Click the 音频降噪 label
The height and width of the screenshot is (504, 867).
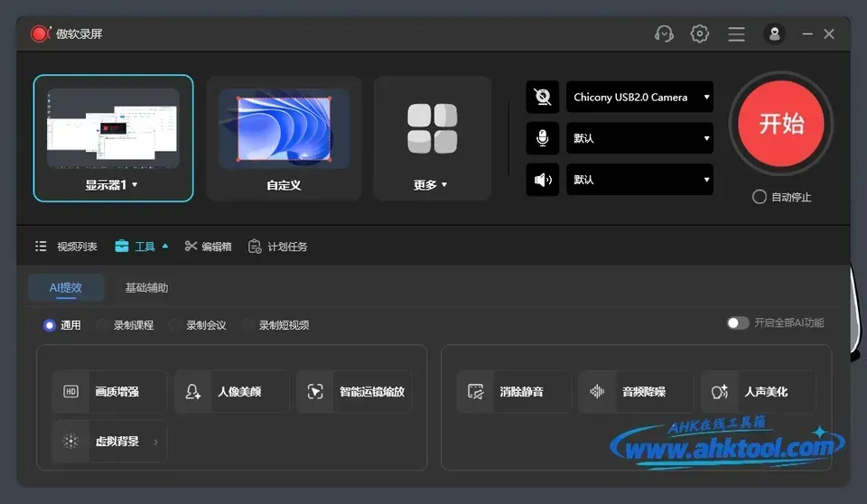(644, 392)
